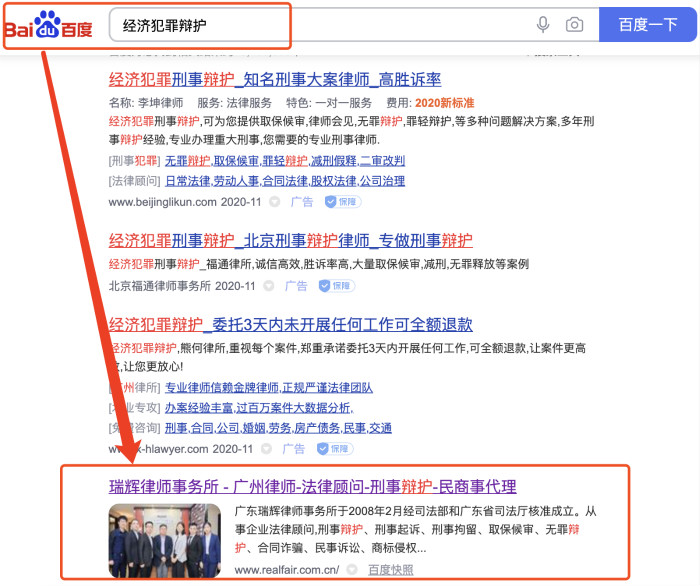Click 广告 label on beijinglikun result

302,202
